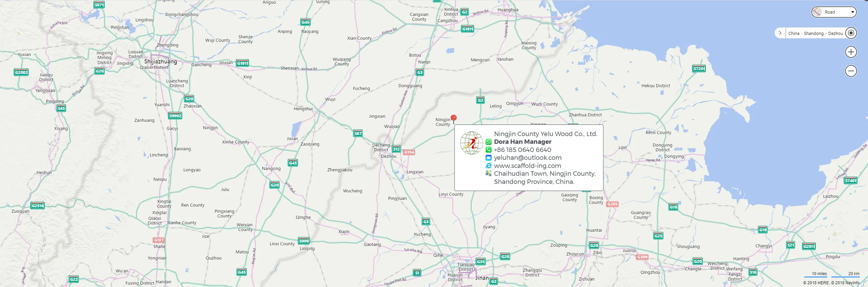Select Dezhou in the location breadcrumb

point(835,34)
